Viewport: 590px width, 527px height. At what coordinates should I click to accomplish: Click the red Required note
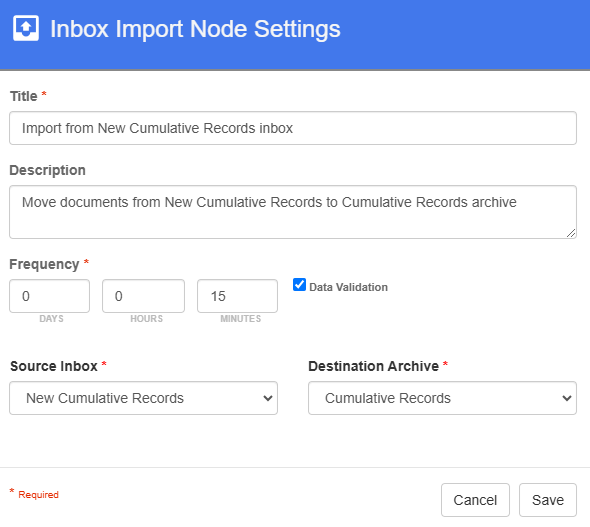pos(34,494)
